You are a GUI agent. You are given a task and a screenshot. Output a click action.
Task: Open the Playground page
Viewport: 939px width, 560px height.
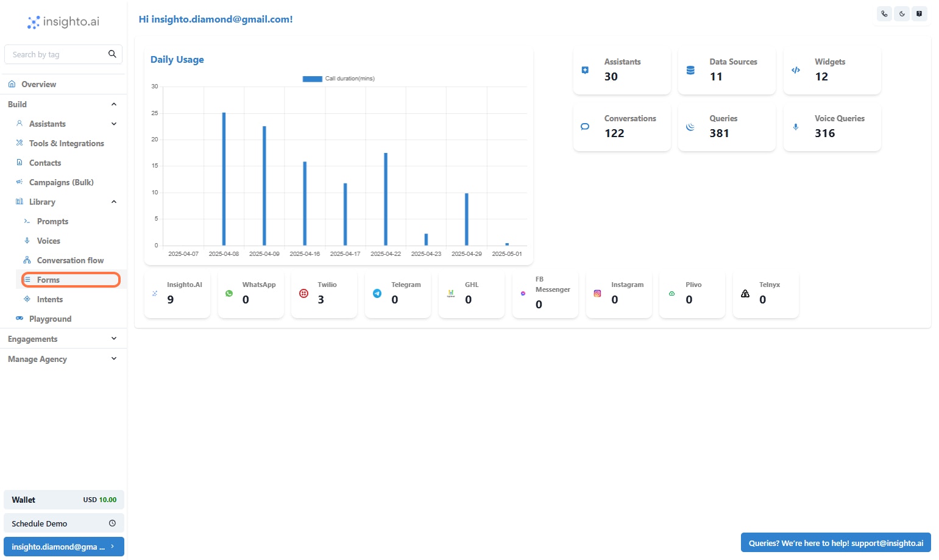click(50, 319)
